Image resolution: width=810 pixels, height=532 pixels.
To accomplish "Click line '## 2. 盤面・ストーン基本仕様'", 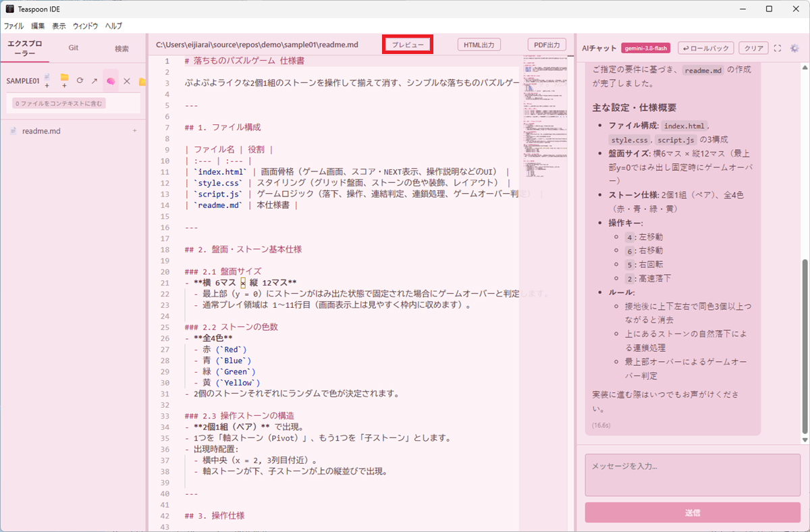I will (x=242, y=249).
